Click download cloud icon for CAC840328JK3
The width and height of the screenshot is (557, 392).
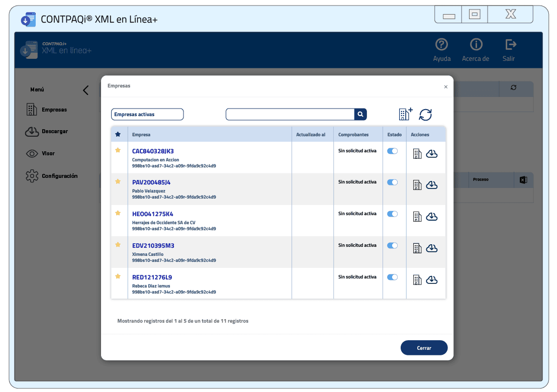[431, 154]
